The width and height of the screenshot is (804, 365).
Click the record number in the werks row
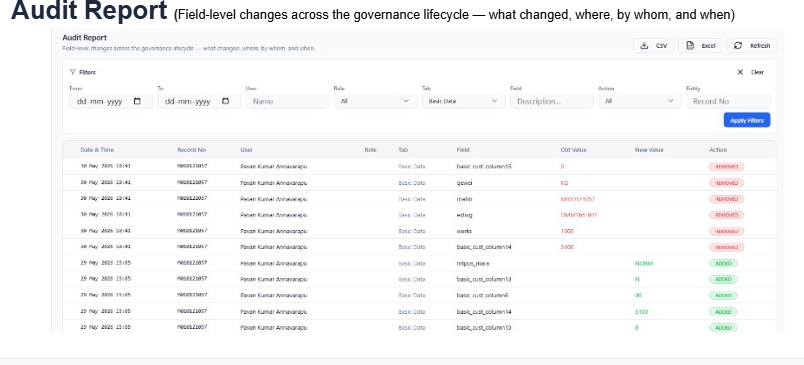pos(192,231)
